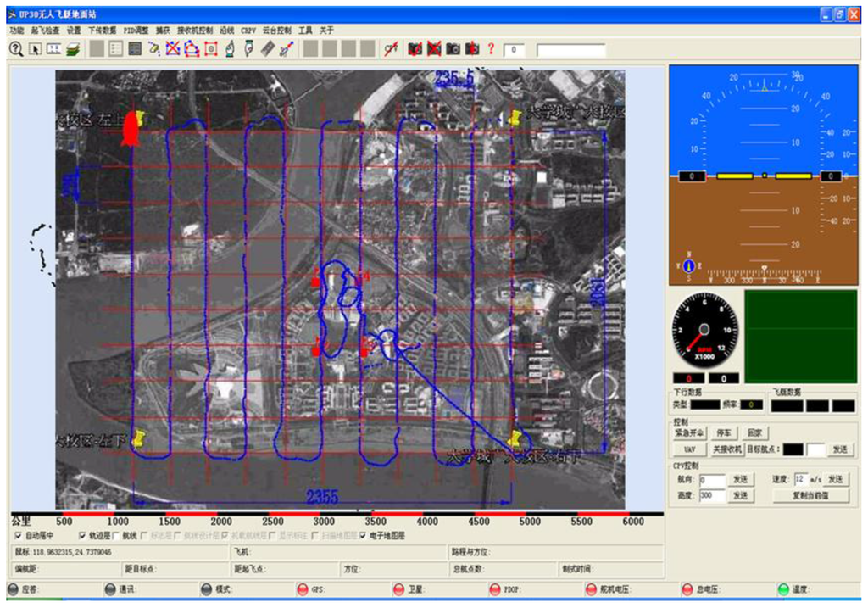Click the camera capture toolbar icon

click(453, 49)
